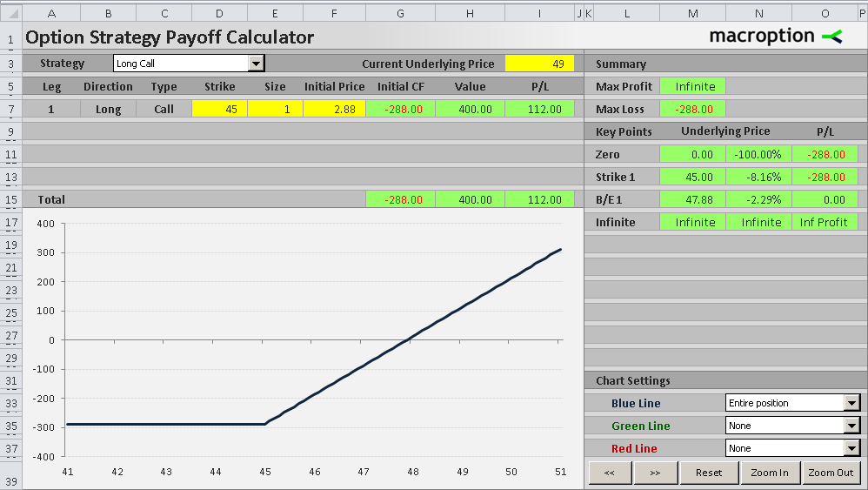Image resolution: width=868 pixels, height=490 pixels.
Task: Click the >> shift chart right button
Action: [656, 473]
